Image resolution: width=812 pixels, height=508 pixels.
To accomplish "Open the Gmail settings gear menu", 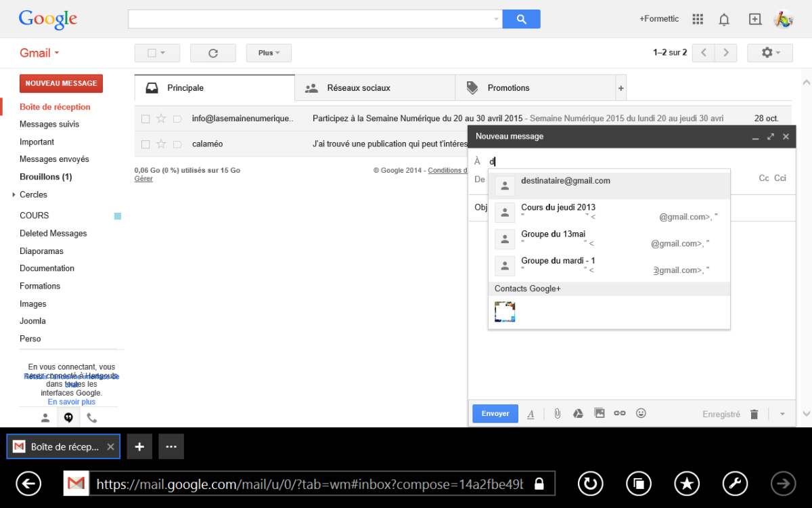I will [770, 52].
